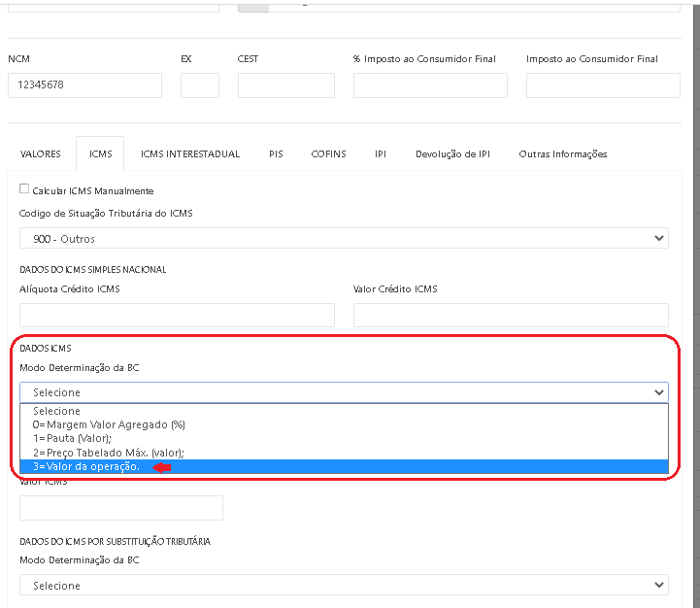Pick 0=Margem Valor Agregado (%) option
Viewport: 700px width, 608px height.
coord(109,424)
